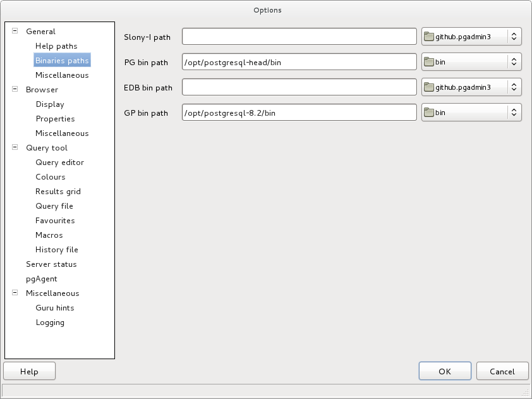This screenshot has height=399, width=532.
Task: Select Help paths in the options tree
Action: 56,46
